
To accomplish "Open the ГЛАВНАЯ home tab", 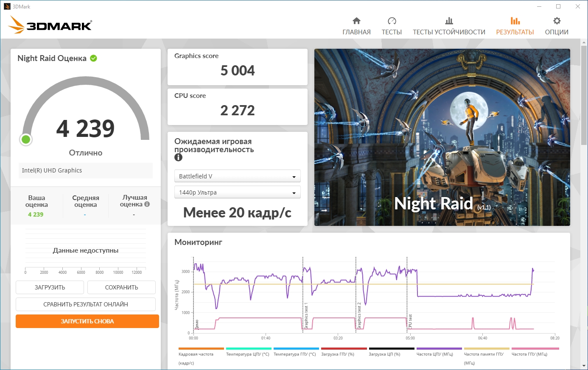I will click(x=356, y=26).
